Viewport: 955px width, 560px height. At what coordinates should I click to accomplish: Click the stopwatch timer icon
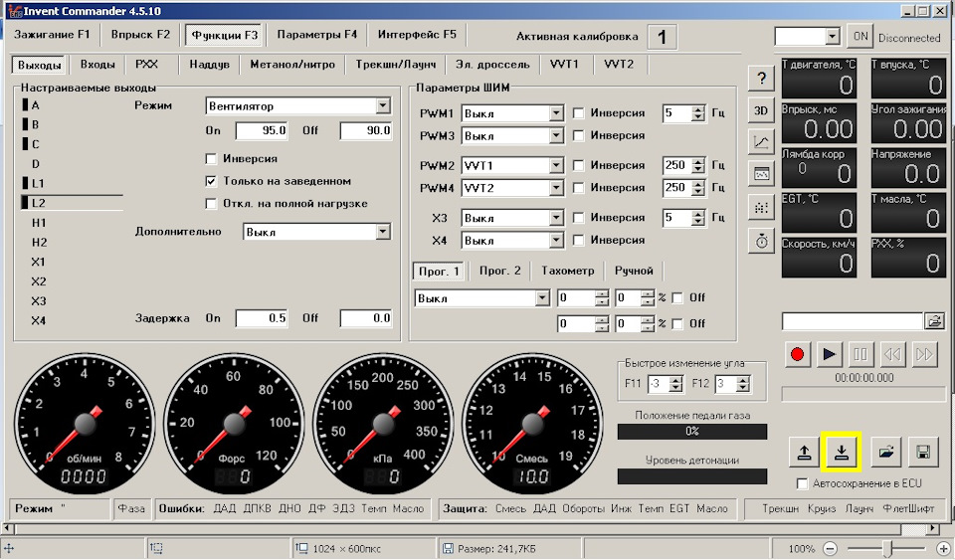[761, 240]
